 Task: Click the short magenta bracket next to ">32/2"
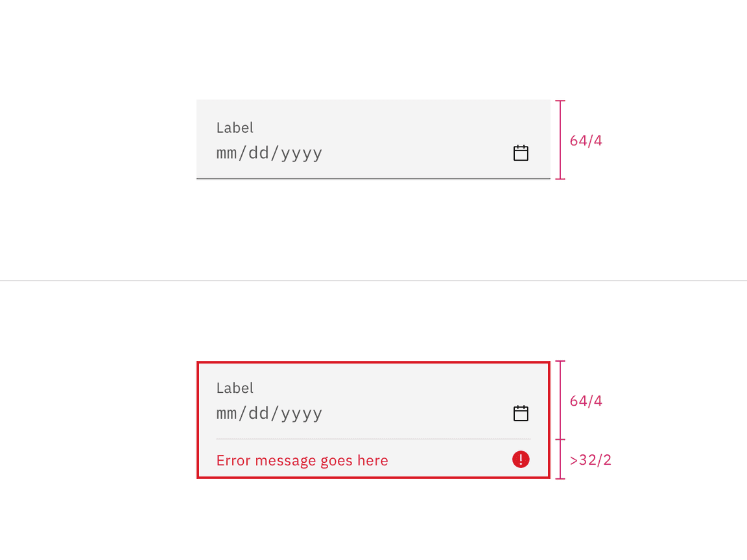pyautogui.click(x=561, y=460)
